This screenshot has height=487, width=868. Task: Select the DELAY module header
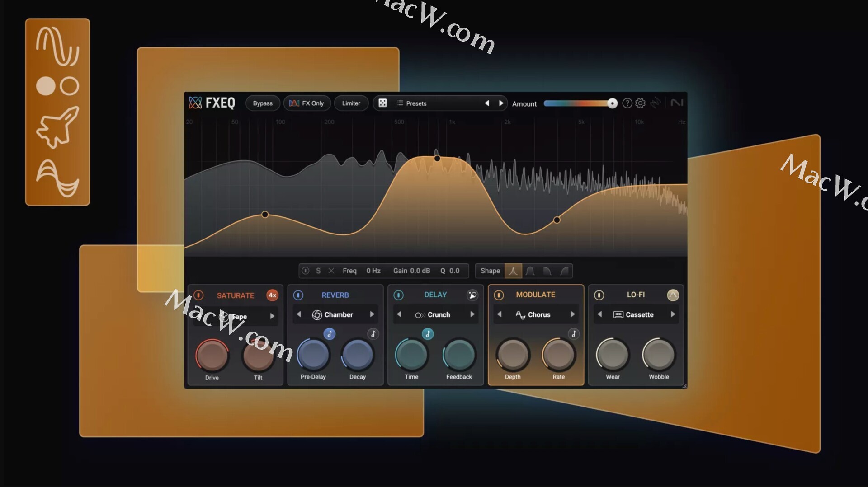435,295
